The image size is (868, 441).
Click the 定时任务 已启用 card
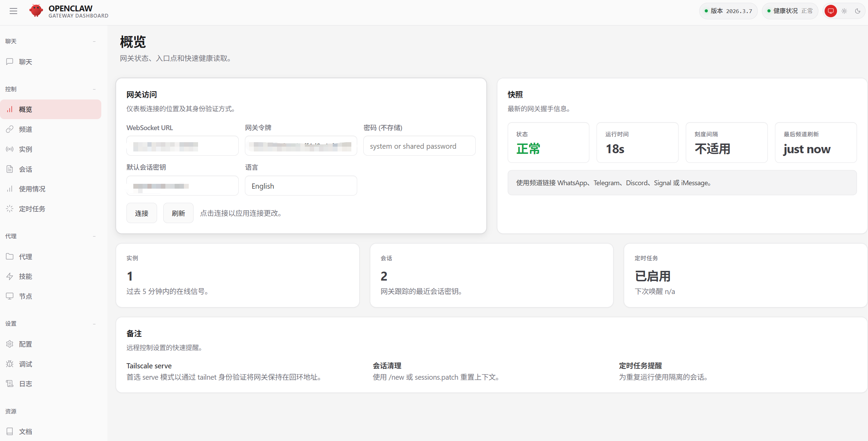point(745,275)
